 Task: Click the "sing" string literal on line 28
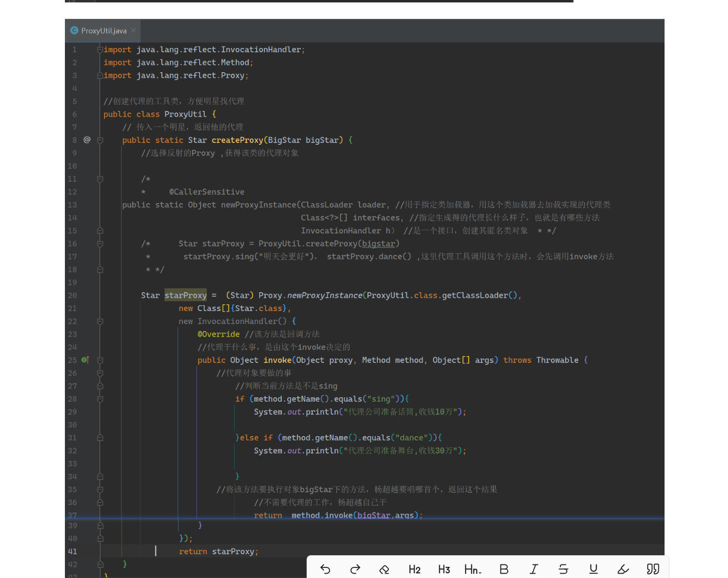click(x=381, y=399)
